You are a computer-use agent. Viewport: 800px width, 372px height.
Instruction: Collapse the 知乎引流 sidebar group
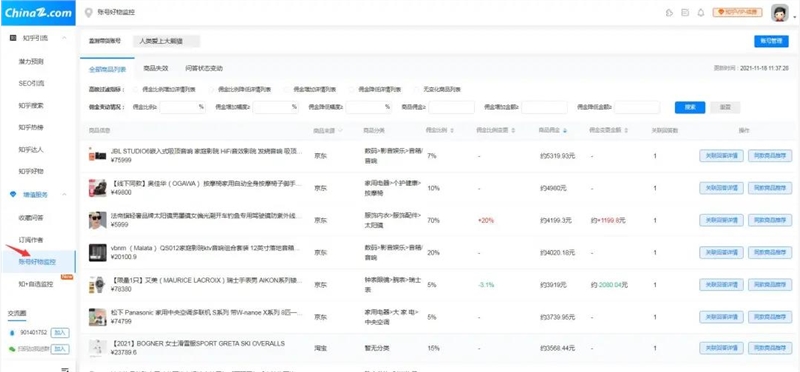click(x=64, y=38)
